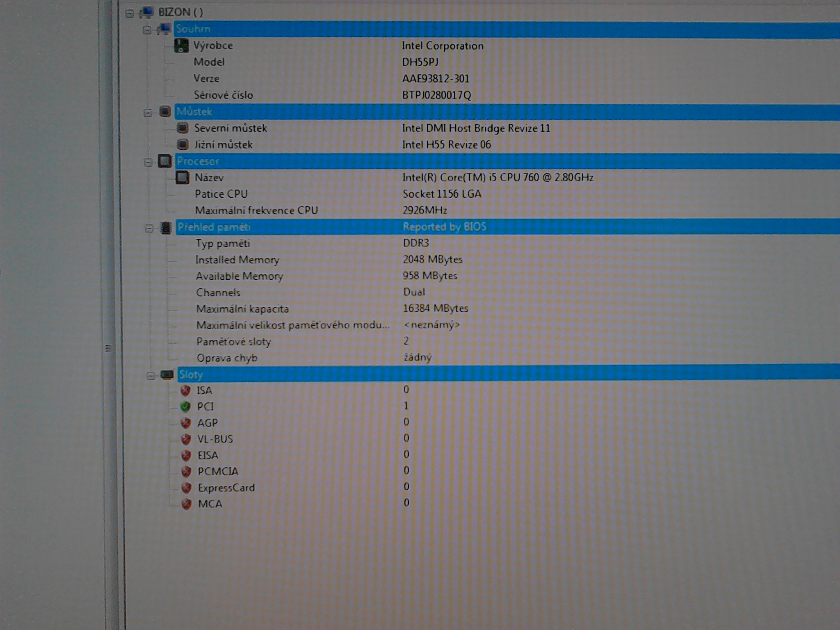Click the CPU icon beside Název

(183, 178)
